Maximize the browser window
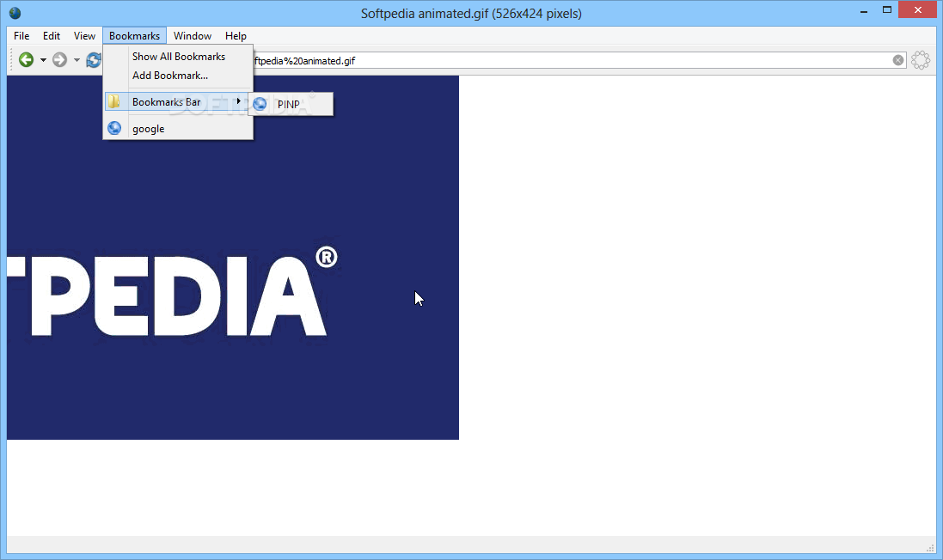The width and height of the screenshot is (943, 560). [x=886, y=10]
